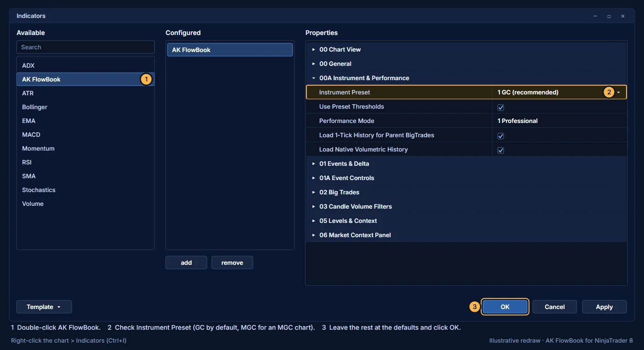Select RSI in the Available list
This screenshot has width=644, height=350.
(86, 162)
